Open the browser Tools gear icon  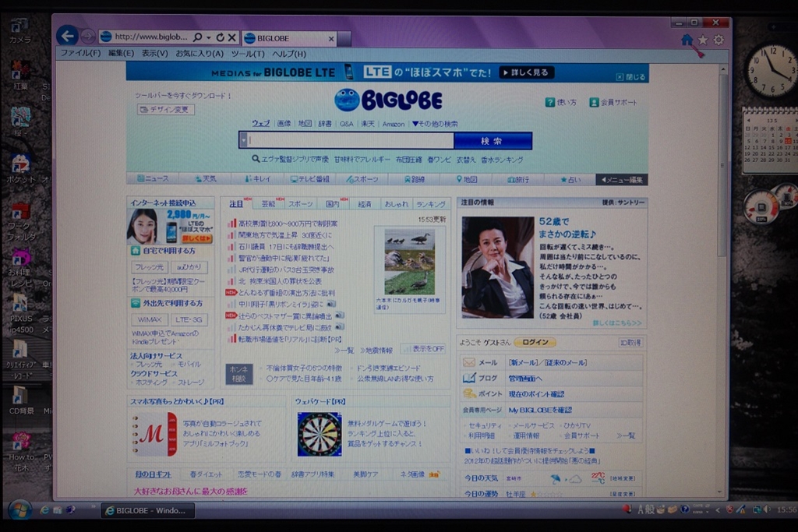719,40
